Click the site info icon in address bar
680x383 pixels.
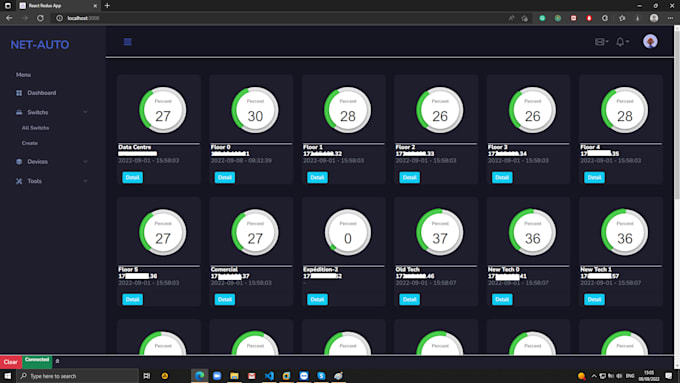[x=60, y=18]
